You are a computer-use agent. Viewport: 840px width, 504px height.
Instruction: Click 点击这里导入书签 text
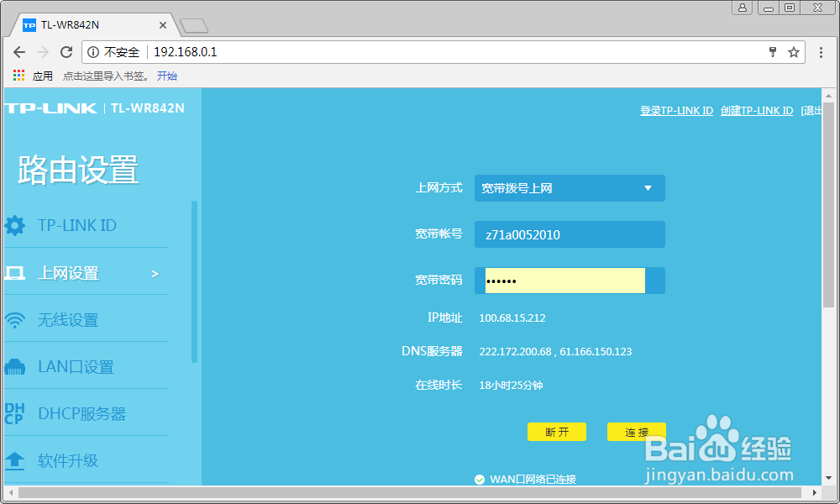106,76
